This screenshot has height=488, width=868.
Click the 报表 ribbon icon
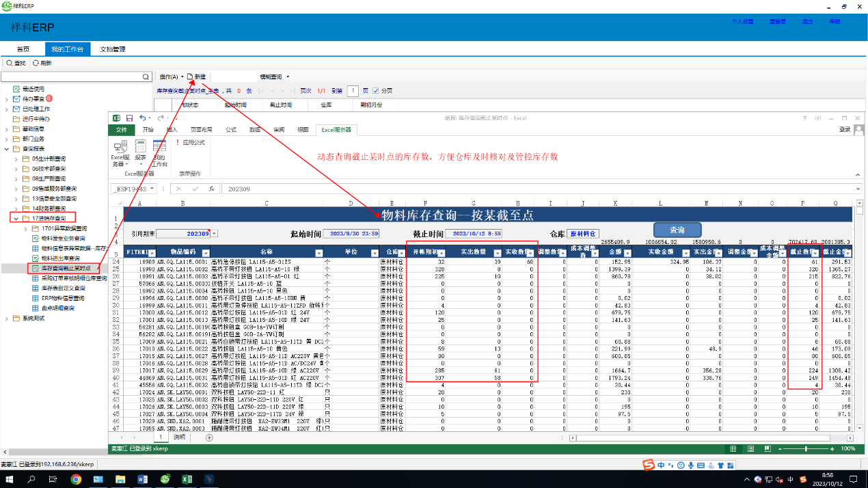point(140,151)
